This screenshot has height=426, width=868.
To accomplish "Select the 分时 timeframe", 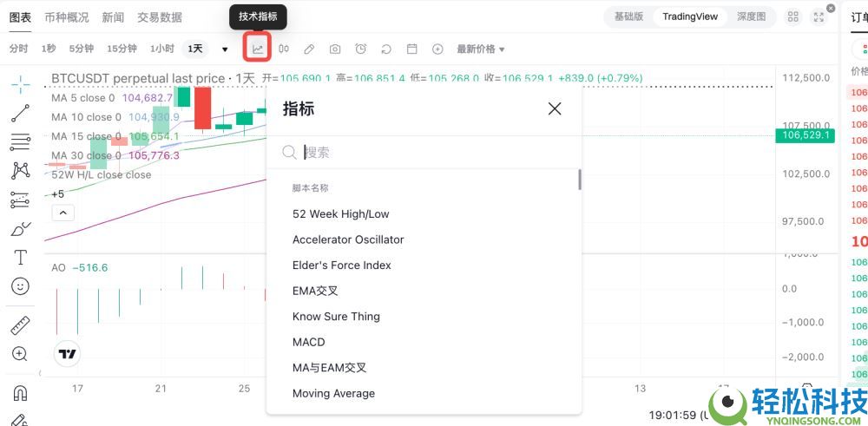I will (18, 49).
